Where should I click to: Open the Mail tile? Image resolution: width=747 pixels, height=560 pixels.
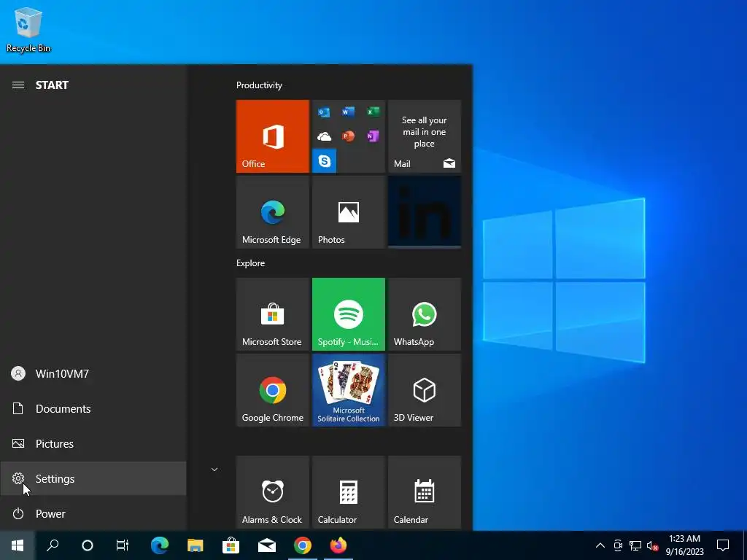[425, 136]
